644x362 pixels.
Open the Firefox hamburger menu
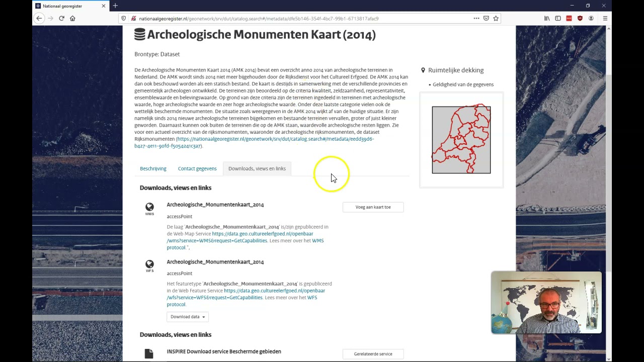click(605, 18)
